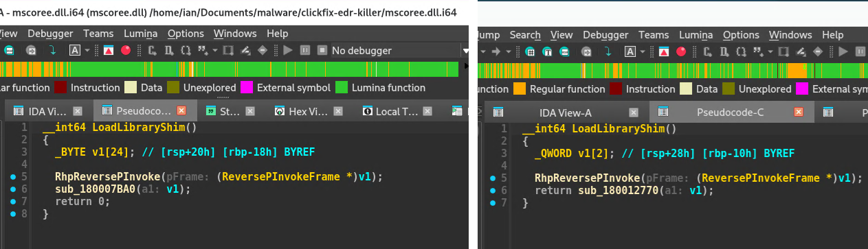Click the rectangle-with-plus icon, left window
Screen dimensions: 868x249
(229, 50)
